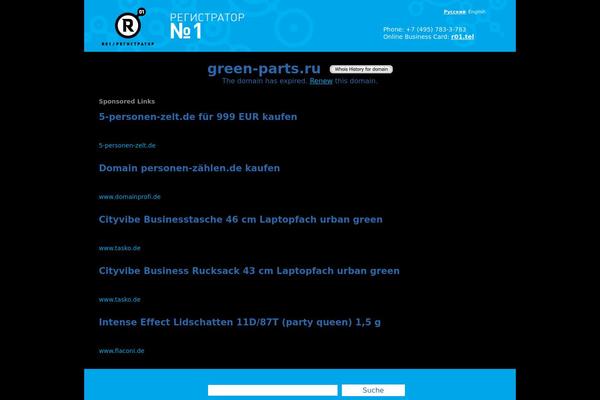
Task: Open Whois History for domain button
Action: [361, 69]
